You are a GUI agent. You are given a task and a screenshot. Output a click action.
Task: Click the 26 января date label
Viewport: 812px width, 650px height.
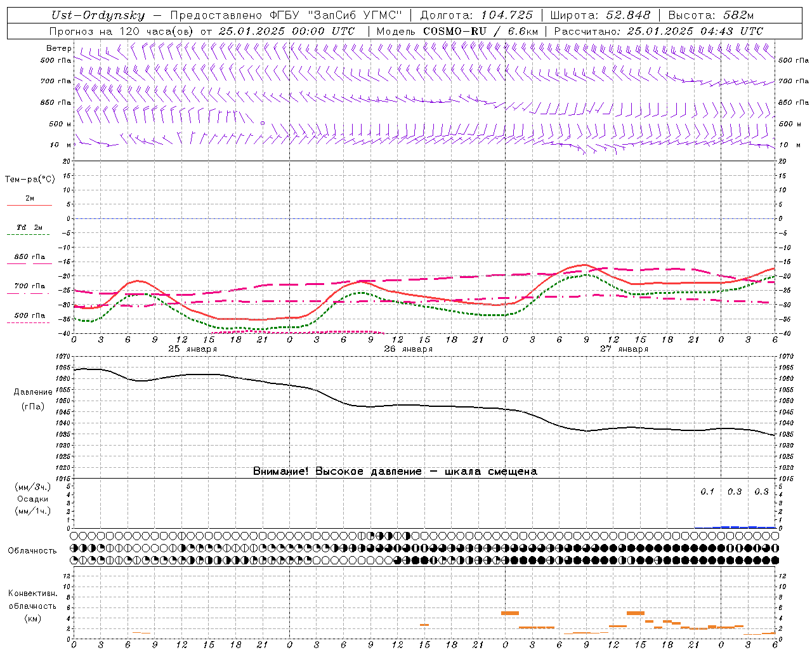pos(408,349)
